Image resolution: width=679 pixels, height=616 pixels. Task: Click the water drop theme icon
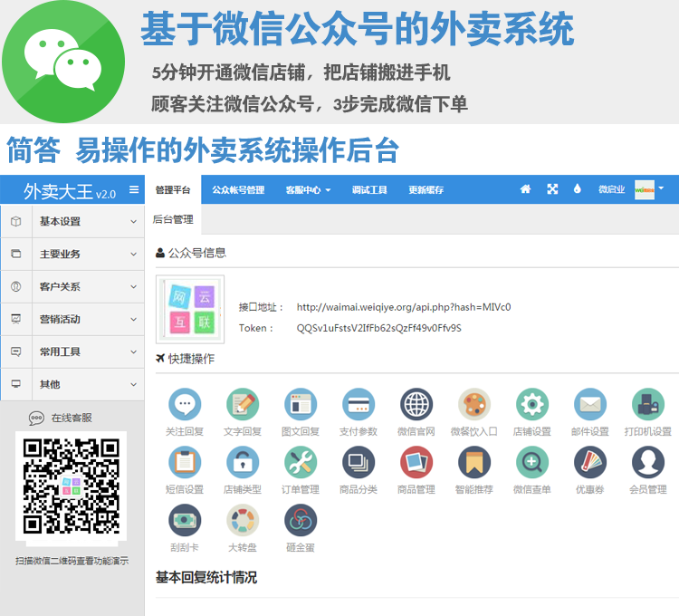(577, 188)
